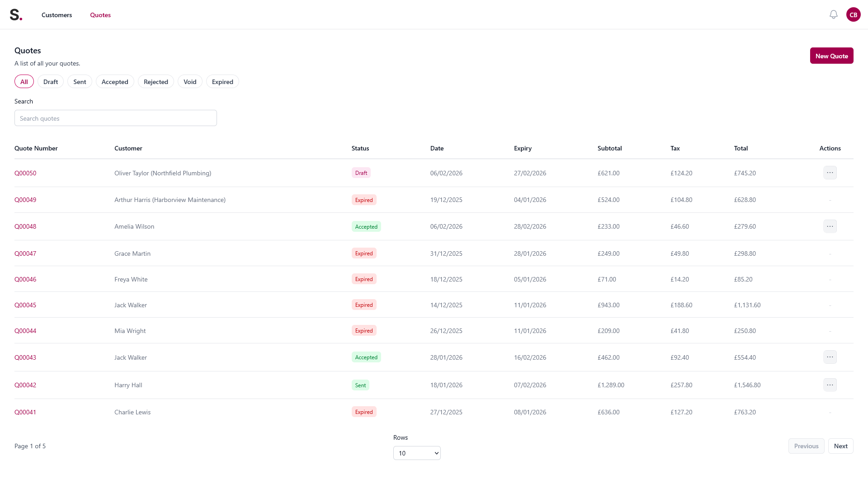Open the CB user avatar menu
Image resolution: width=868 pixels, height=488 pixels.
coord(853,15)
